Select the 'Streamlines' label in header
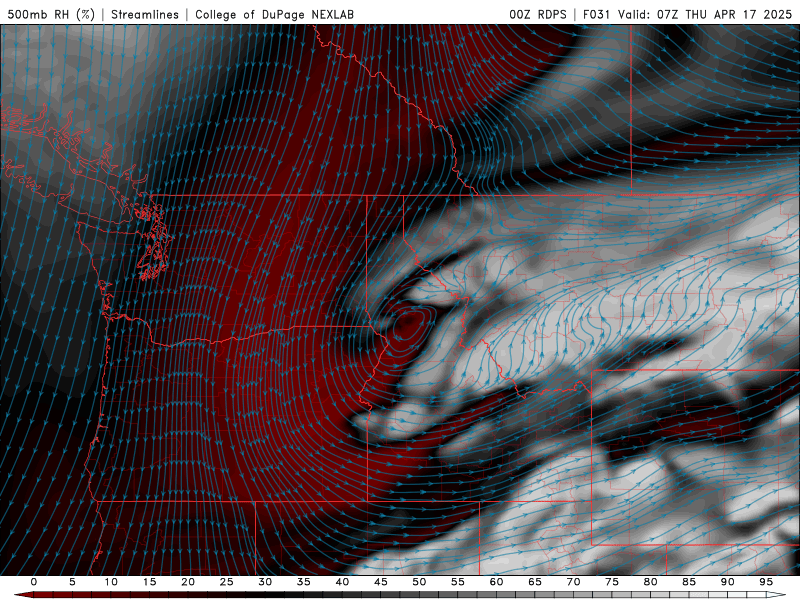The height and width of the screenshot is (600, 800). click(x=145, y=14)
